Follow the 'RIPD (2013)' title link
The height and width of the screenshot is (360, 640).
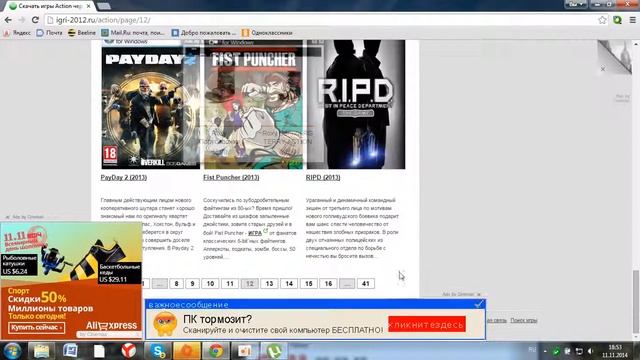[323, 178]
